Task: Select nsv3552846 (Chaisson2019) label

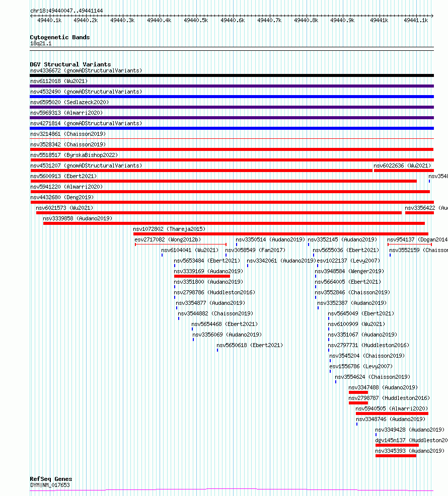Action: 352,293
